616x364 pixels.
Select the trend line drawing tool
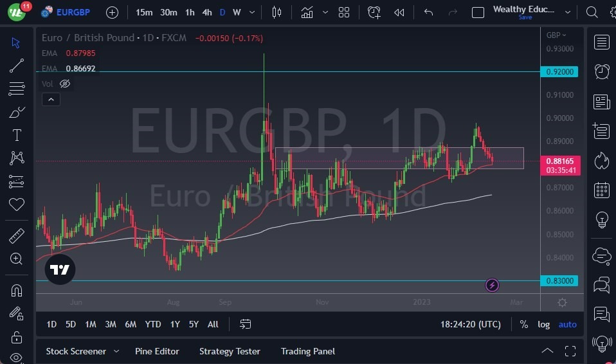coord(17,66)
